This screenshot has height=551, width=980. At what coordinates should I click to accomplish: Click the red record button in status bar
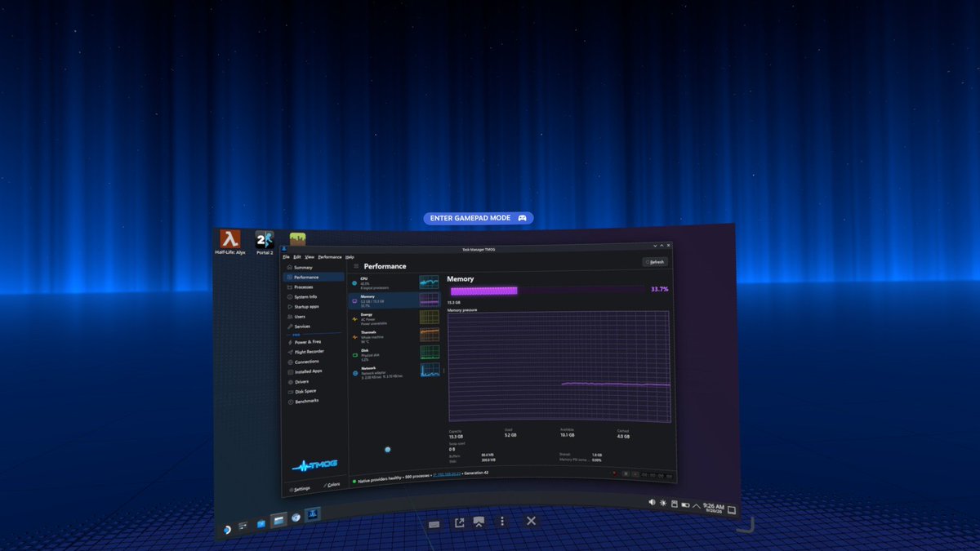coord(615,473)
